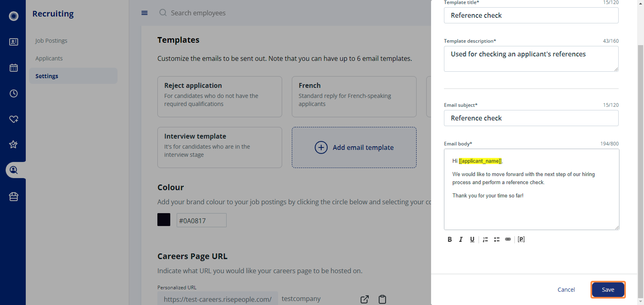Click inside the Email body editor
644x305 pixels.
[x=532, y=189]
